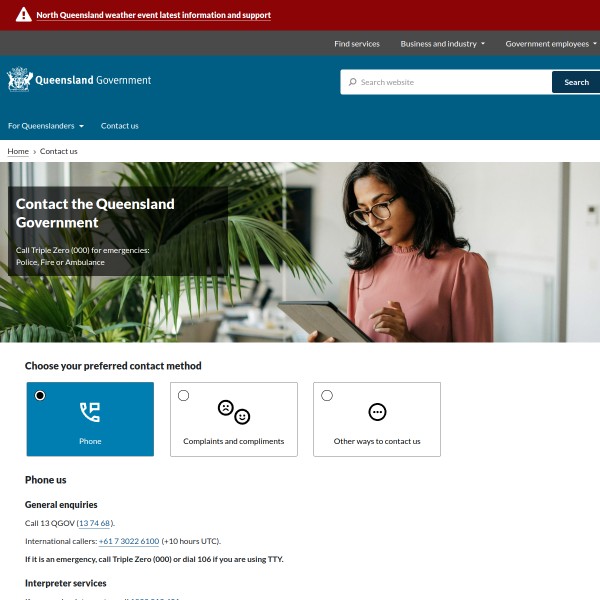
Task: Open North Queensland weather event link
Action: 153,15
